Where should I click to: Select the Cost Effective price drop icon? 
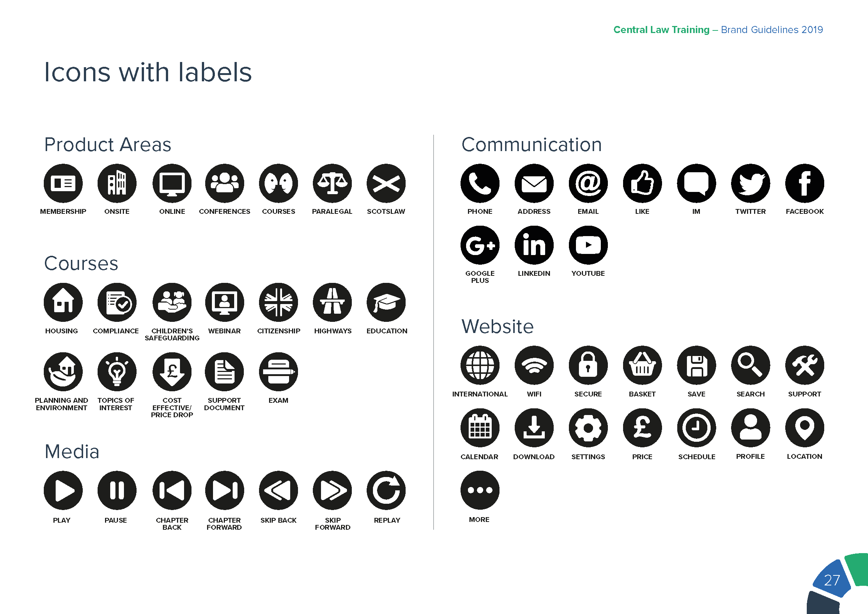click(x=172, y=372)
